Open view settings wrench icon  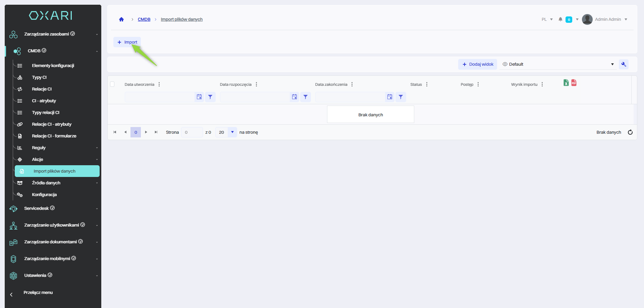[x=624, y=64]
